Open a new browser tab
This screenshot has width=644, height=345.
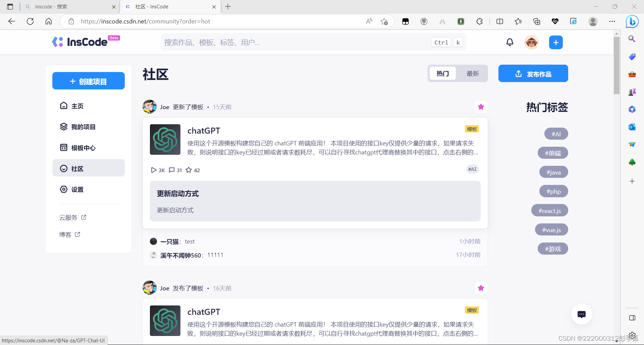click(x=228, y=7)
